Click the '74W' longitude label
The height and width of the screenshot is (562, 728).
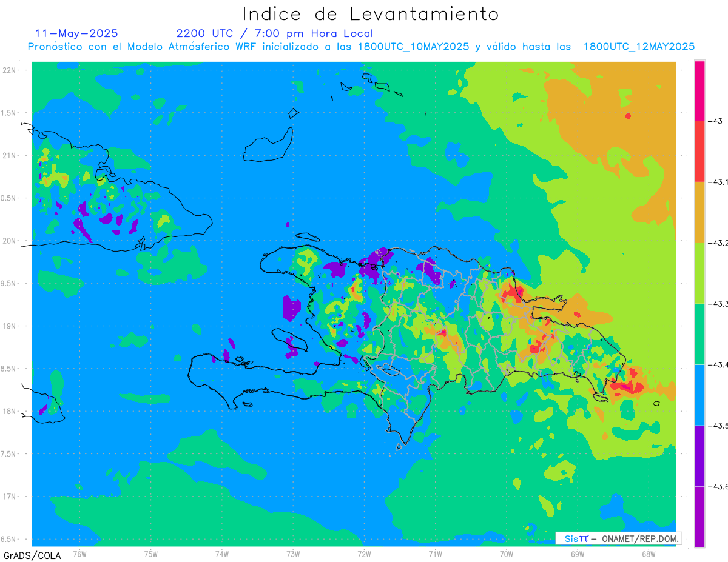[222, 554]
